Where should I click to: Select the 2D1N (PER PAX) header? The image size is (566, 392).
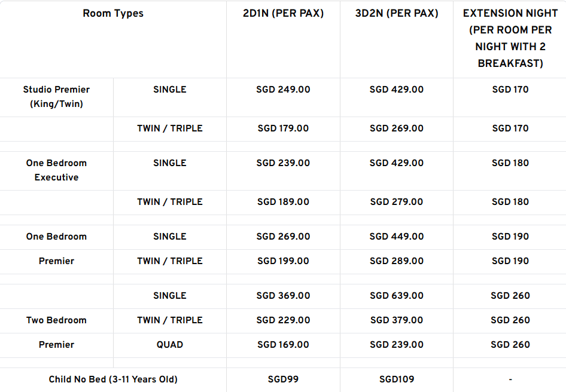coord(283,14)
